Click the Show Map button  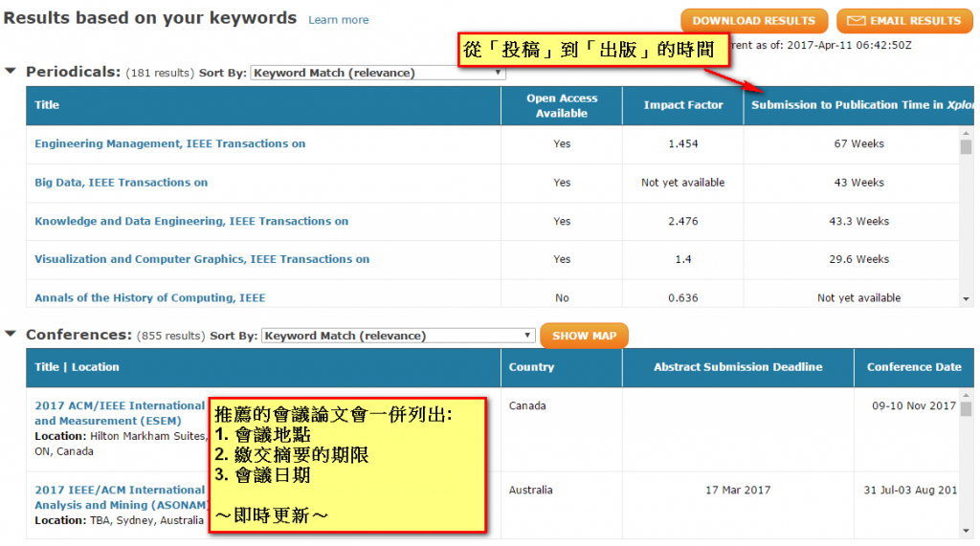tap(584, 336)
